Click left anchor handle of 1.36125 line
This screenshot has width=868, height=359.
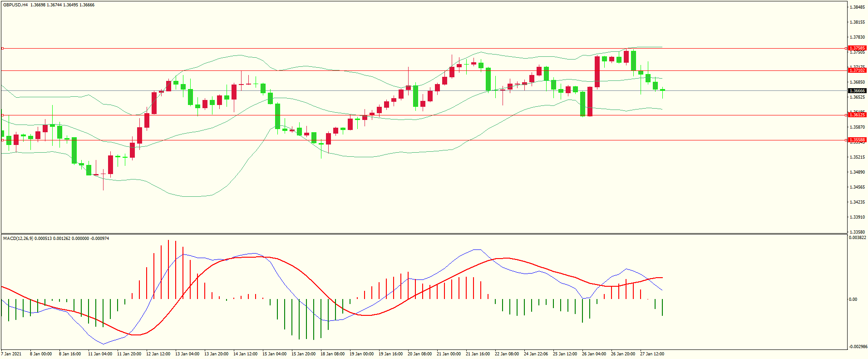click(2, 115)
